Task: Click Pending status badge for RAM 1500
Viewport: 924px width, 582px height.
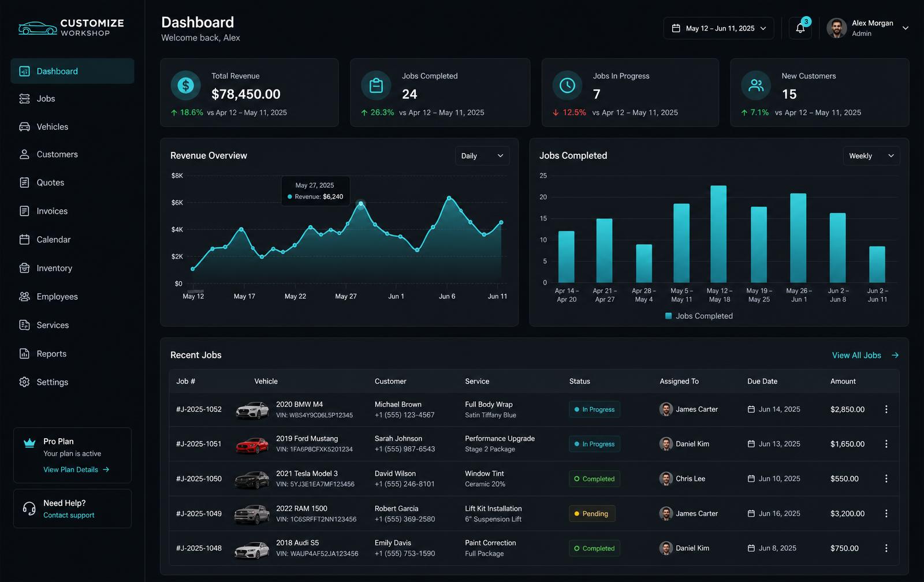Action: [x=592, y=514]
